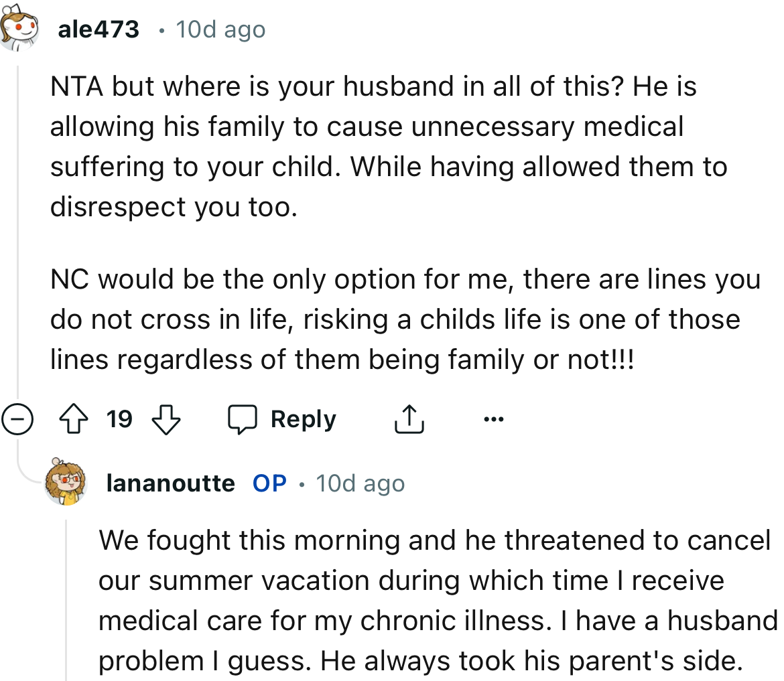Open ale473's profile via username link
Image resolution: width=784 pixels, height=681 pixels.
[99, 28]
